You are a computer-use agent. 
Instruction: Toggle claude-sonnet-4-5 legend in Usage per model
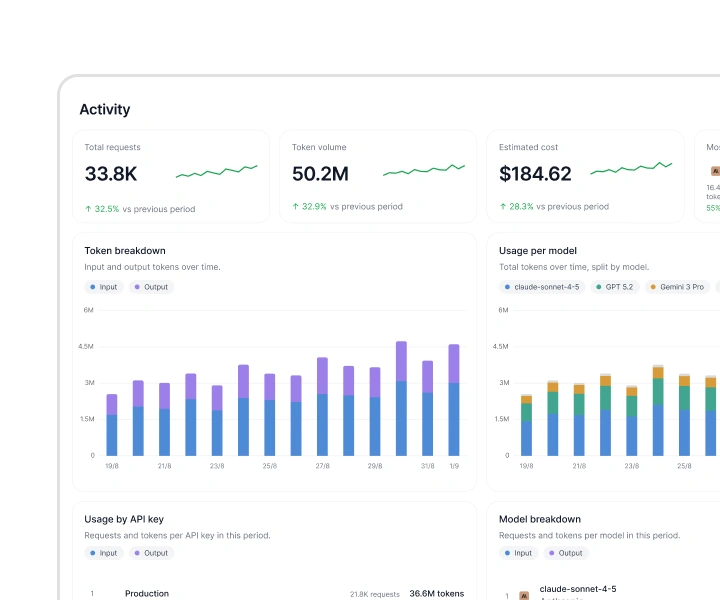tap(542, 287)
